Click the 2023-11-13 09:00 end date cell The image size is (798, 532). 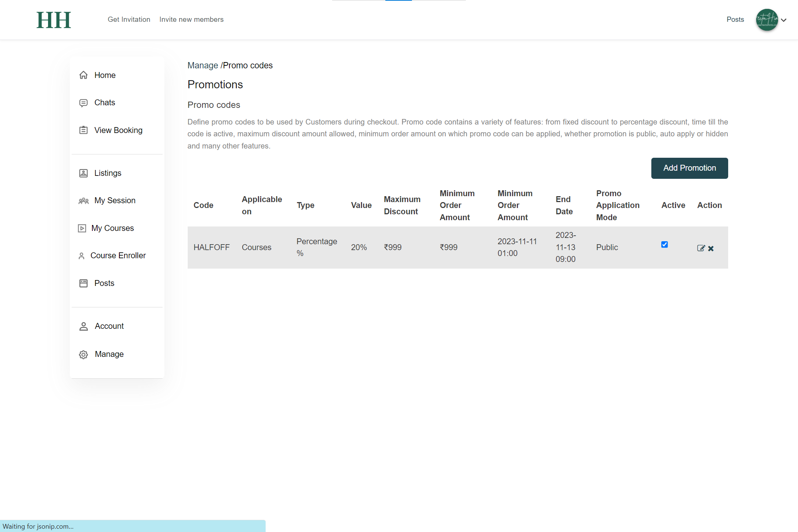[x=566, y=247]
